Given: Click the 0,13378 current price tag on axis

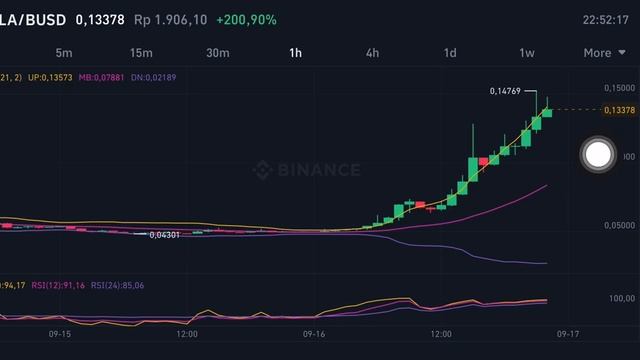Looking at the screenshot, I should [x=619, y=110].
